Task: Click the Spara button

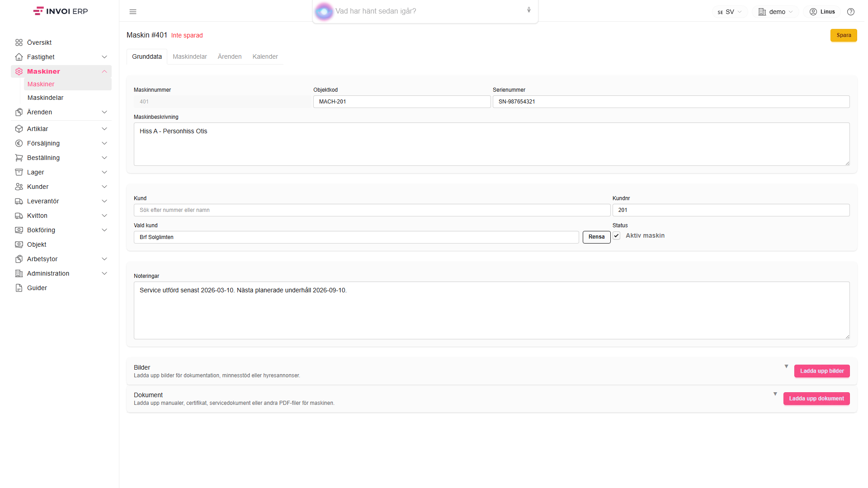Action: click(x=844, y=35)
